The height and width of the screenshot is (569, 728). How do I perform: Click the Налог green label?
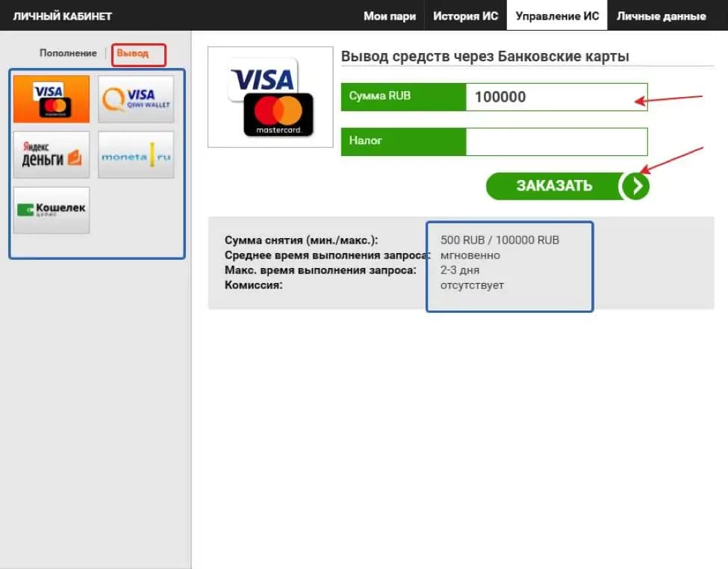point(403,142)
